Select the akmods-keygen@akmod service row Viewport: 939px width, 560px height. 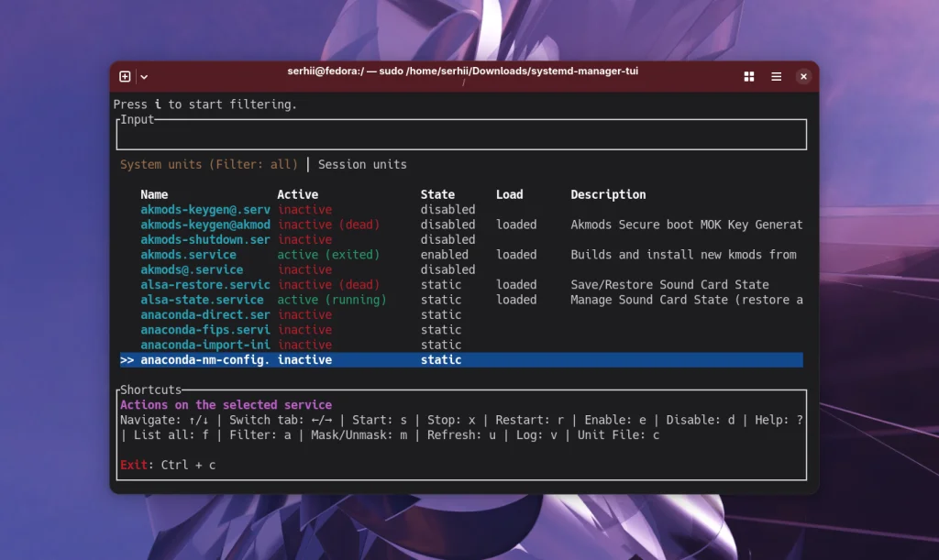pos(461,225)
